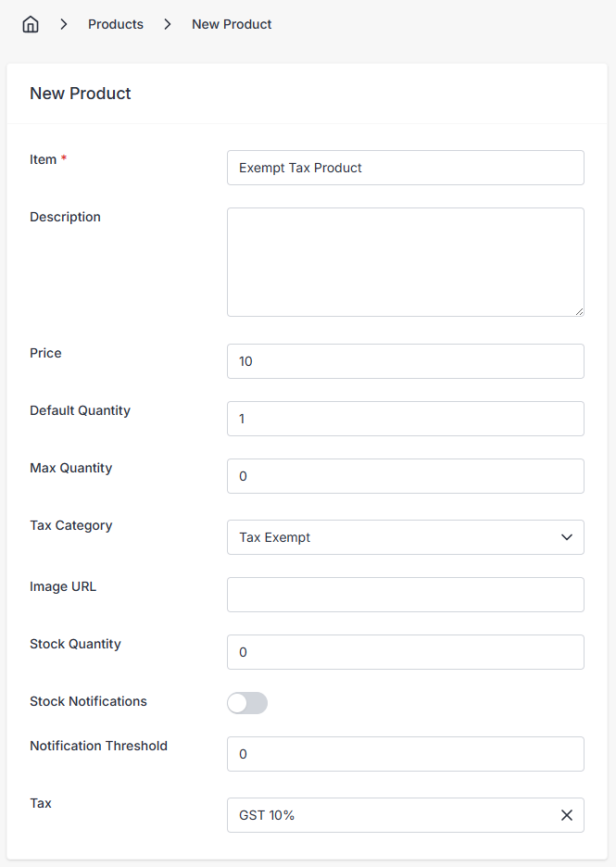Click the New Product breadcrumb item

point(232,25)
